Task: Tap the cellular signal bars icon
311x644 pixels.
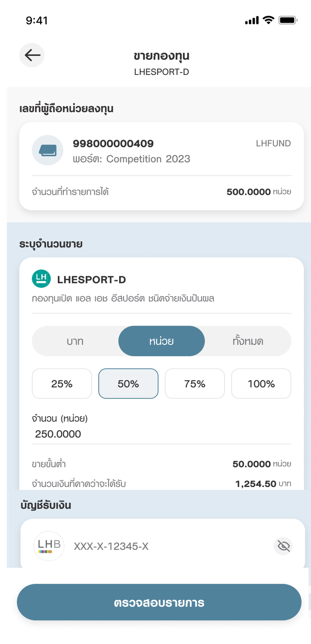Action: (x=252, y=20)
